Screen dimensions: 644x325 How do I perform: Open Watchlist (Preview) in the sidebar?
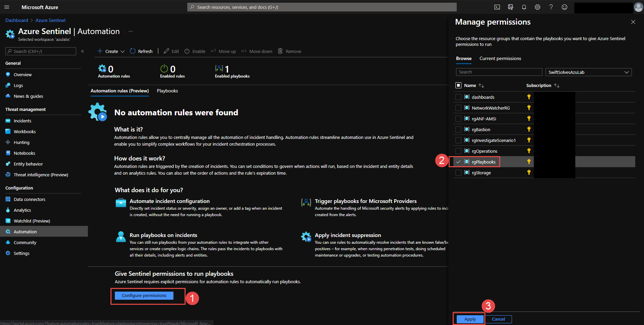pos(32,221)
